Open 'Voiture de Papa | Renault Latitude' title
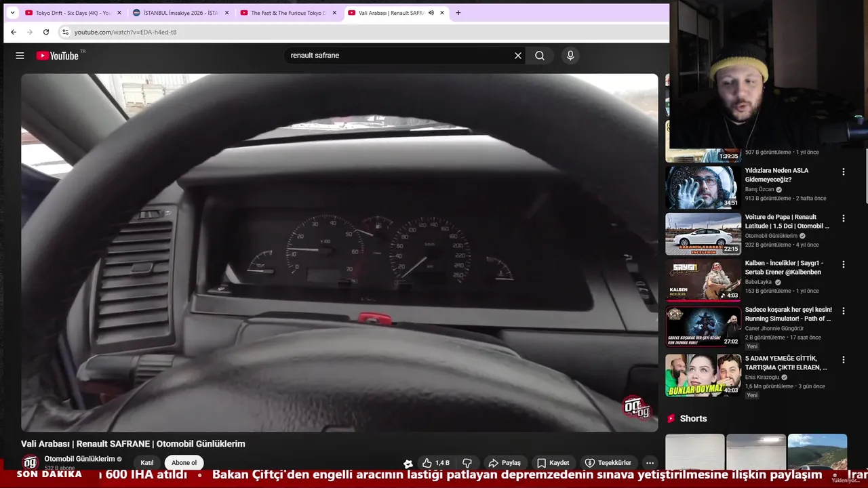 787,222
